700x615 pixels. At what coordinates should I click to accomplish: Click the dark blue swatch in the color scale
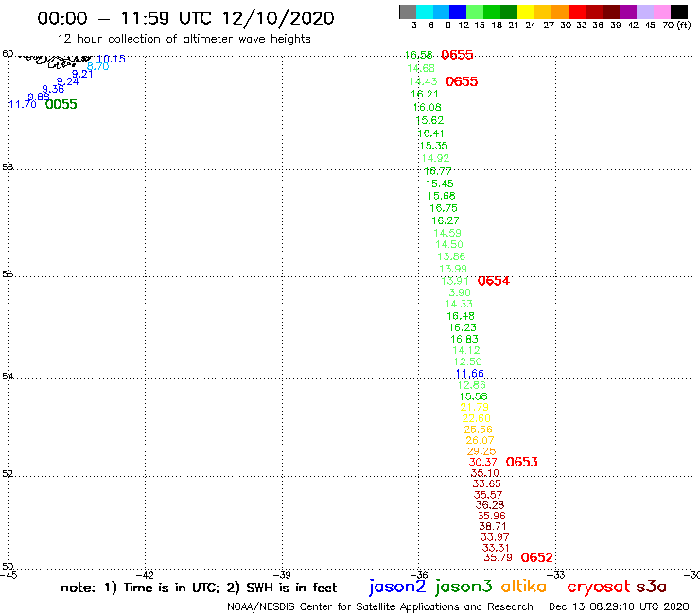pyautogui.click(x=458, y=11)
